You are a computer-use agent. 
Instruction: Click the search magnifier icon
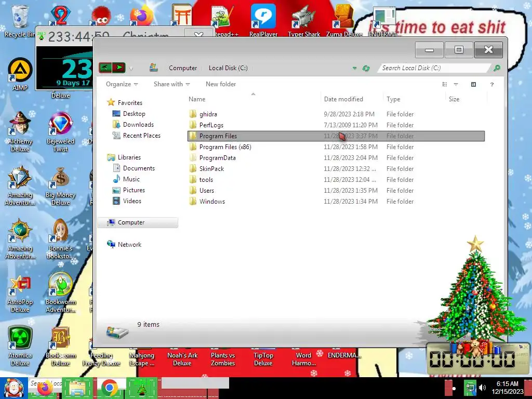tap(497, 68)
